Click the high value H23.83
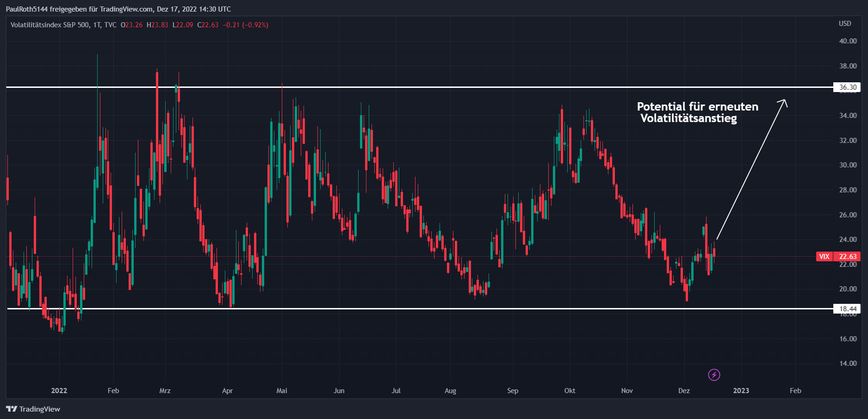868x419 pixels. [x=157, y=25]
